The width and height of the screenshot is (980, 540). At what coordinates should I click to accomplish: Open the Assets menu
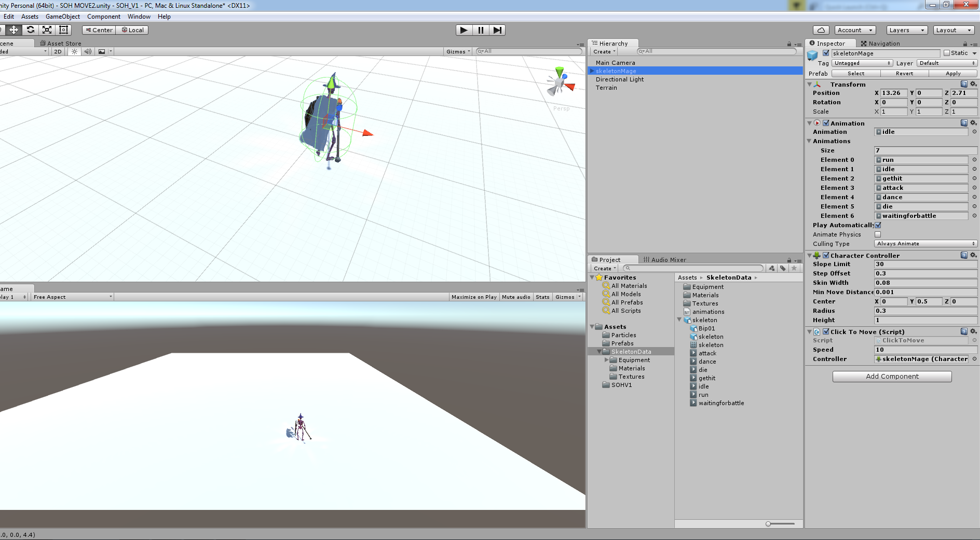click(30, 17)
